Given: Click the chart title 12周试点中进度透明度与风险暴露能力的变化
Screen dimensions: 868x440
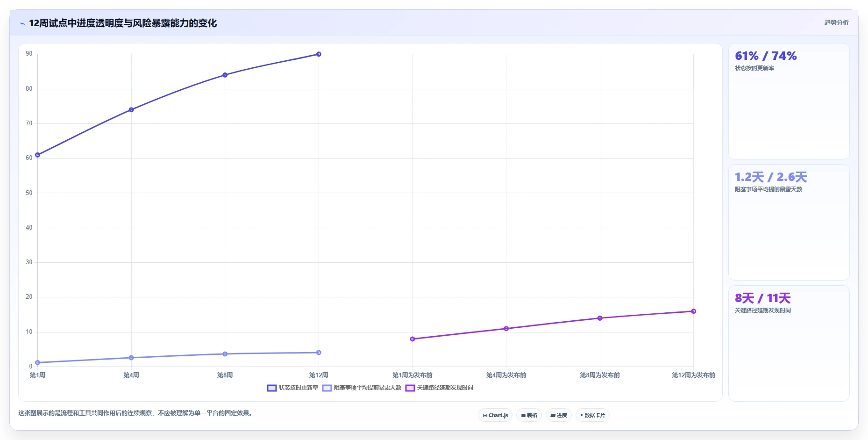Looking at the screenshot, I should [123, 23].
